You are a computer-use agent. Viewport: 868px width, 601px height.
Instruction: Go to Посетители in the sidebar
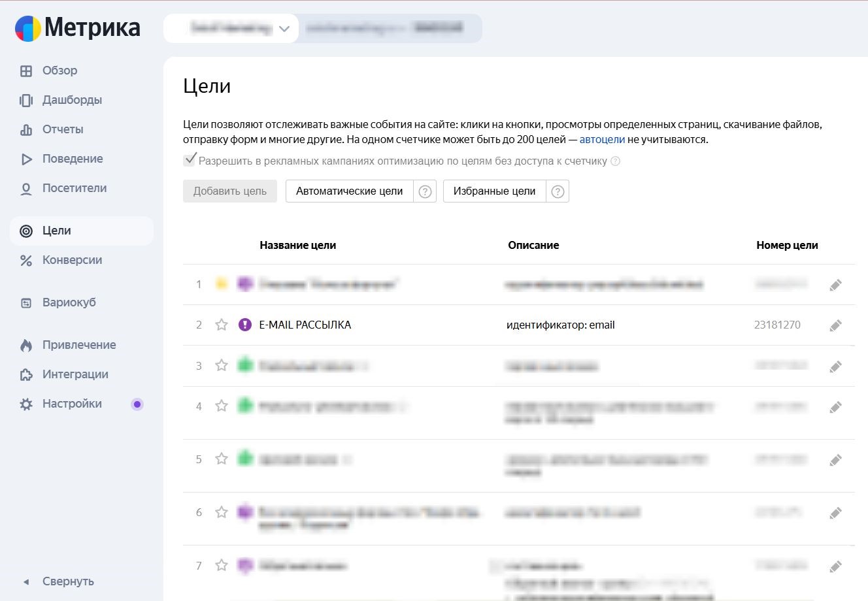point(75,188)
